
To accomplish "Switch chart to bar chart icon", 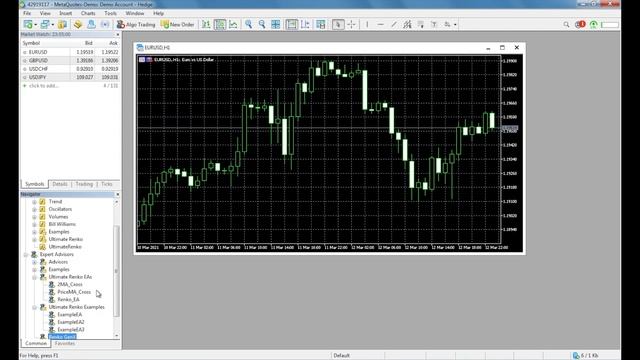I will 207,24.
